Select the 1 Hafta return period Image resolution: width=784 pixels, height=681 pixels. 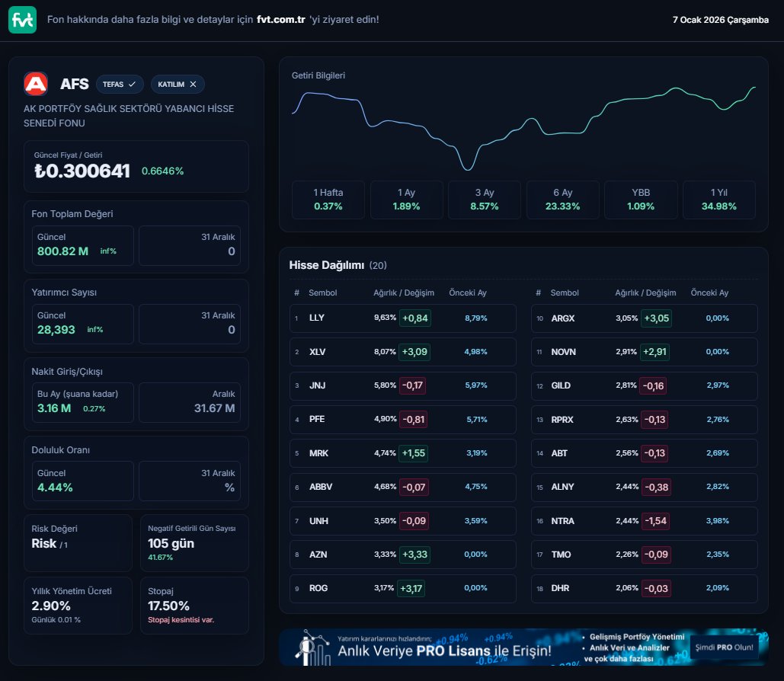click(x=328, y=200)
